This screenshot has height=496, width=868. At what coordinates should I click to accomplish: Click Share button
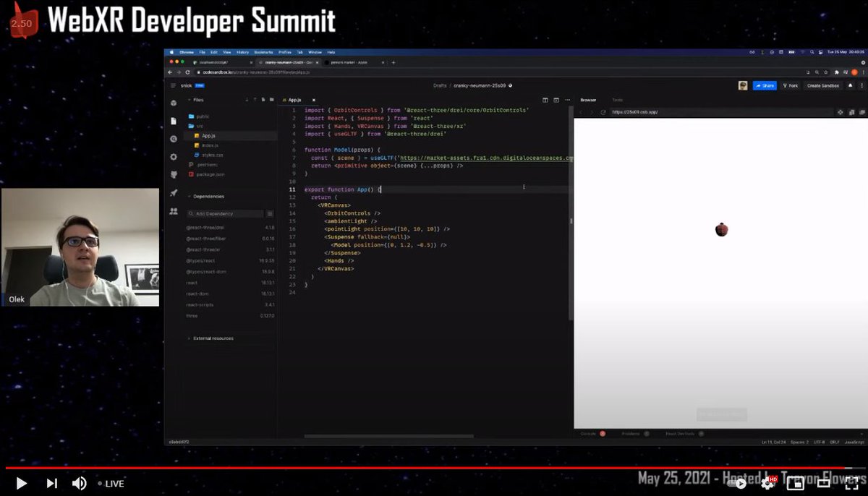tap(765, 85)
